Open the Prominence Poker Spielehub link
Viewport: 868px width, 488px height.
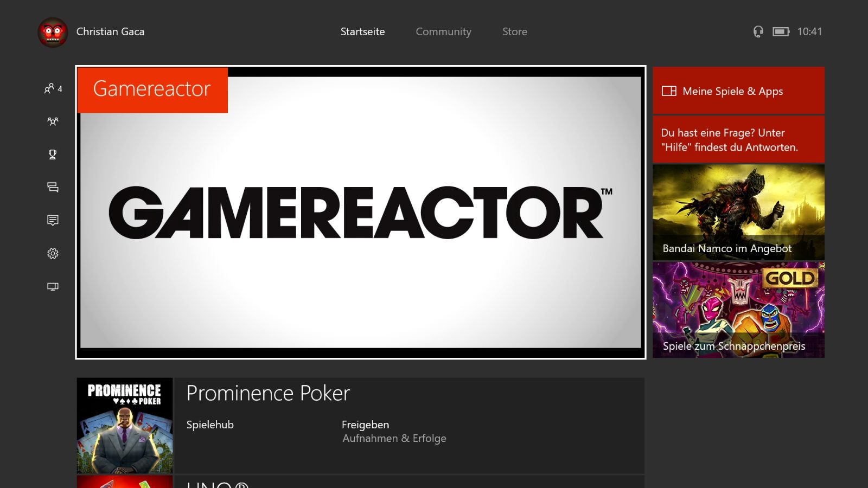coord(210,425)
